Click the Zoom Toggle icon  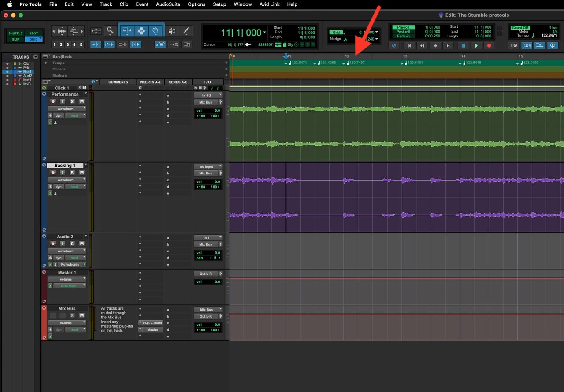tap(96, 31)
